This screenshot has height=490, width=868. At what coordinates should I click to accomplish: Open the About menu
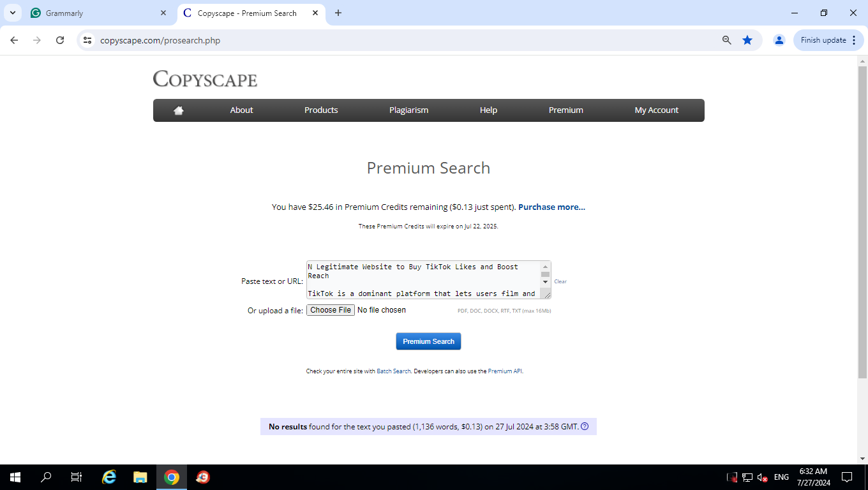coord(241,110)
